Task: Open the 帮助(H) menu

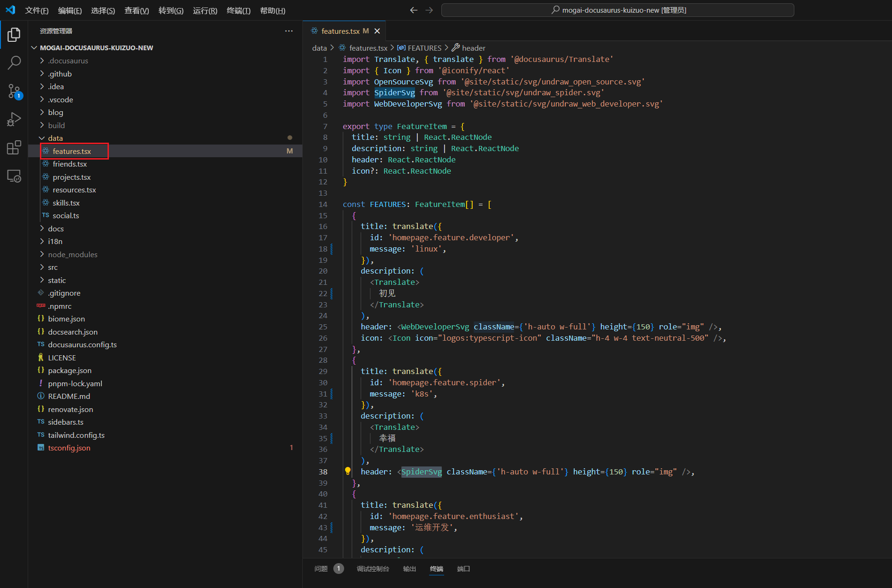Action: [x=273, y=10]
